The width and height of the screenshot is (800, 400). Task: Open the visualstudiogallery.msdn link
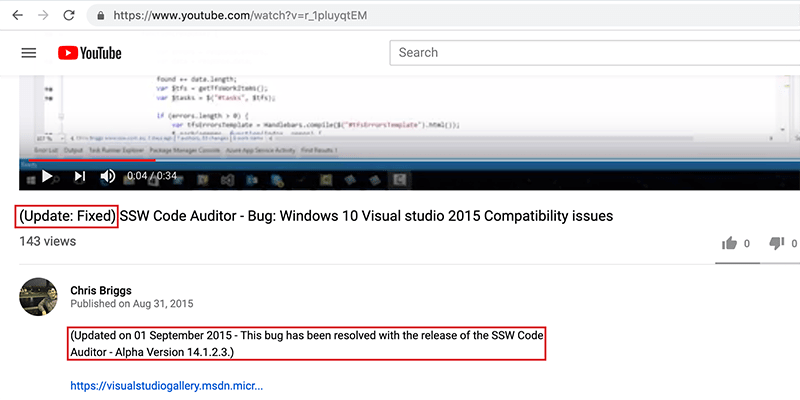pyautogui.click(x=166, y=386)
